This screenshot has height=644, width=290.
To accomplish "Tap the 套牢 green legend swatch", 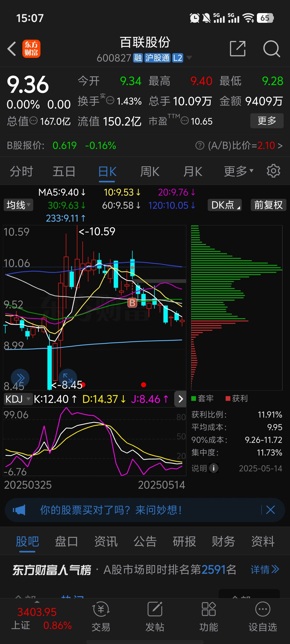I will 193,398.
